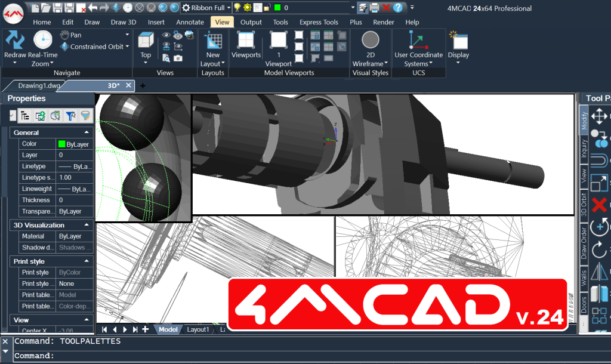Click the Top view cube icon

pos(146,41)
